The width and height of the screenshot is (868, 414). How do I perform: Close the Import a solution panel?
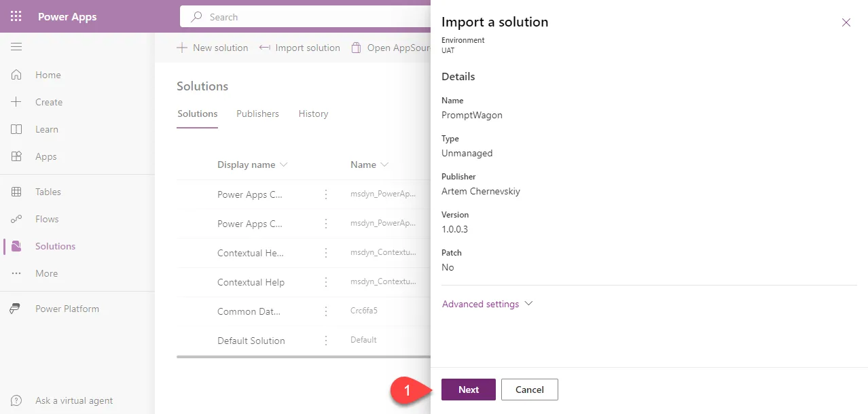point(846,22)
